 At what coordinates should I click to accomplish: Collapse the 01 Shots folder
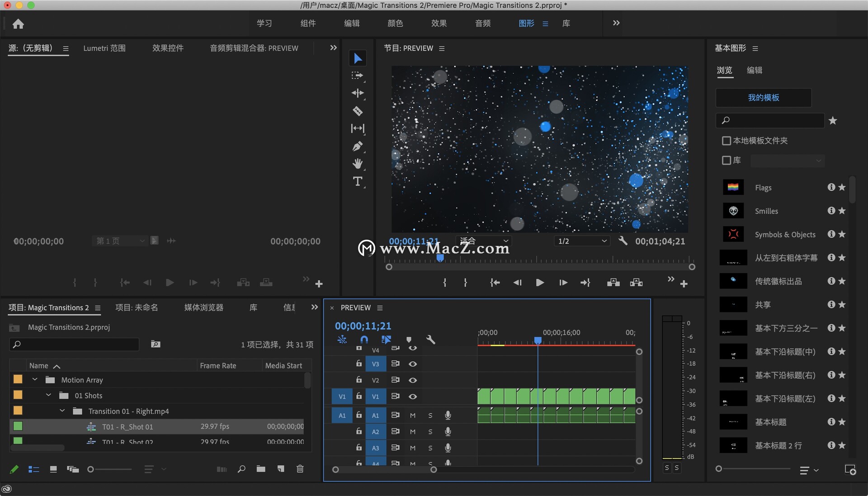[48, 395]
